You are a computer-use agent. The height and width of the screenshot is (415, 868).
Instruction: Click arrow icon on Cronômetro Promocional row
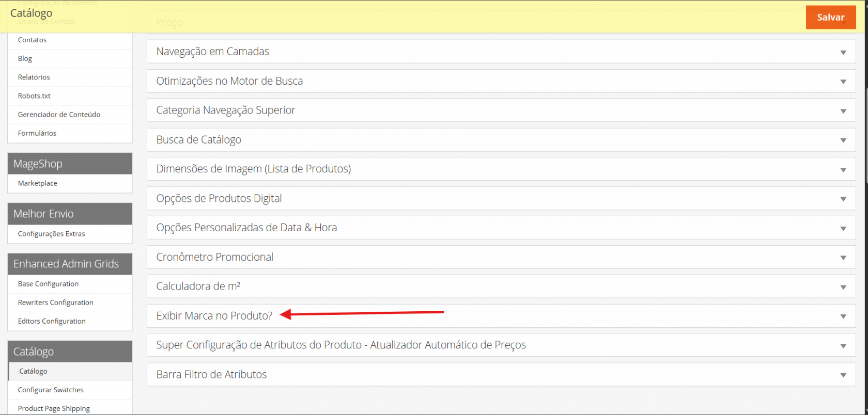[843, 258]
